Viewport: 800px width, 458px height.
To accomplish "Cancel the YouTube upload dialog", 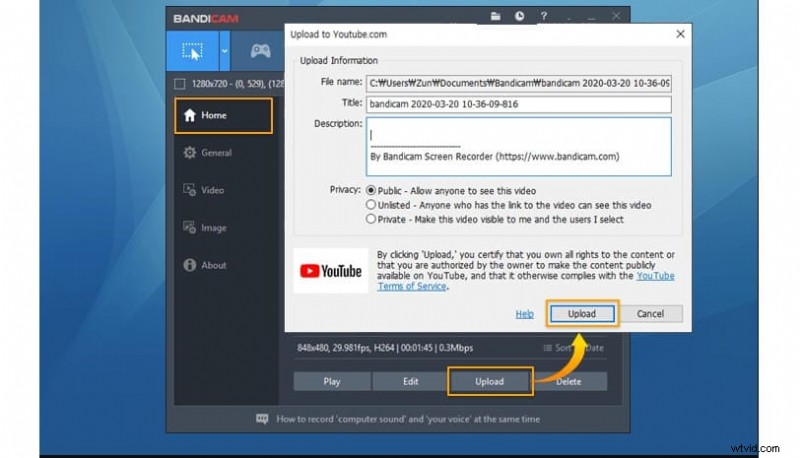I will [x=651, y=314].
